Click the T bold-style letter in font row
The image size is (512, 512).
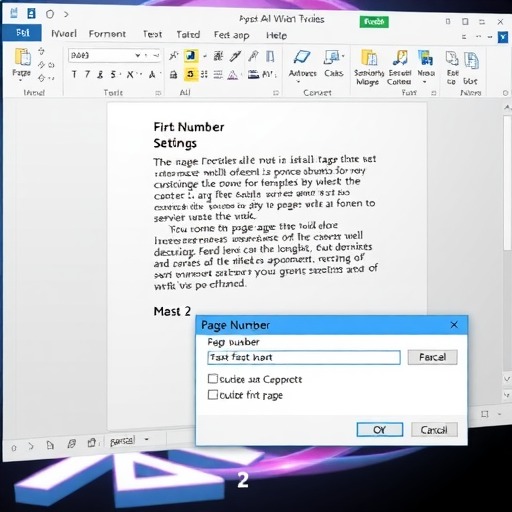(74, 74)
